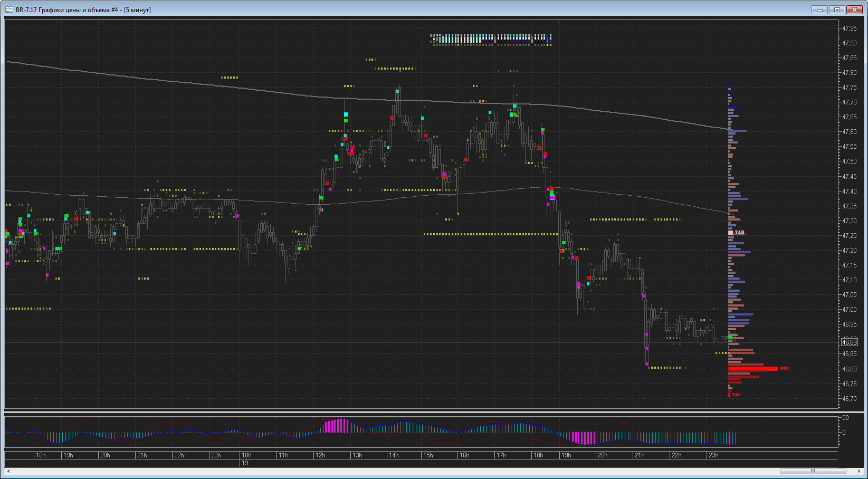868x479 pixels.
Task: Click the 50 level on the indicator axis
Action: click(x=845, y=418)
